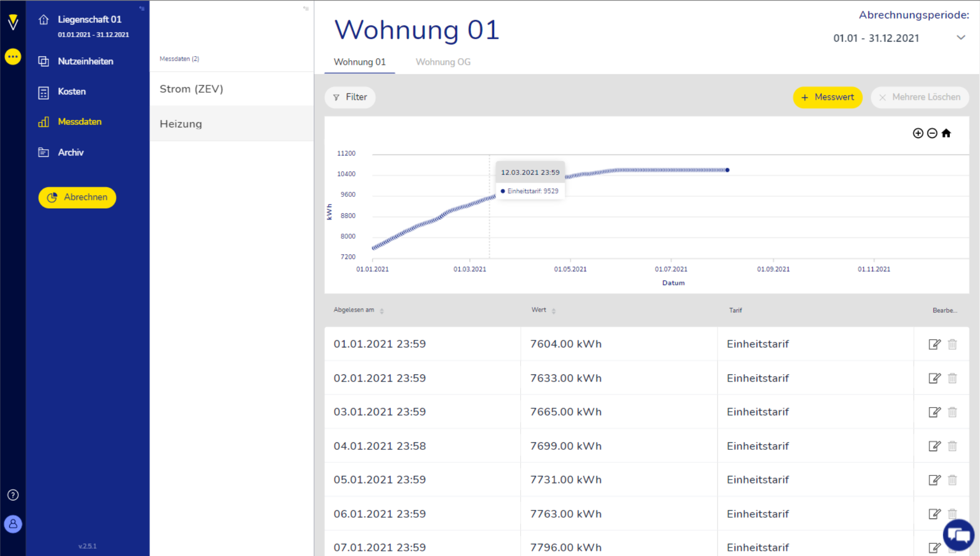Open Kosten in the sidebar menu
Image resolution: width=980 pixels, height=556 pixels.
tap(71, 92)
